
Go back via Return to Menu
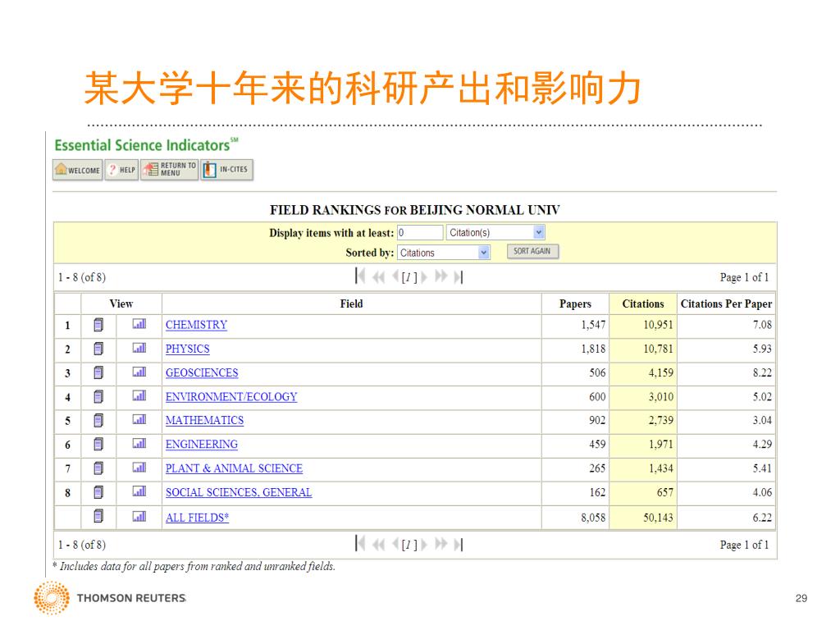(x=169, y=170)
